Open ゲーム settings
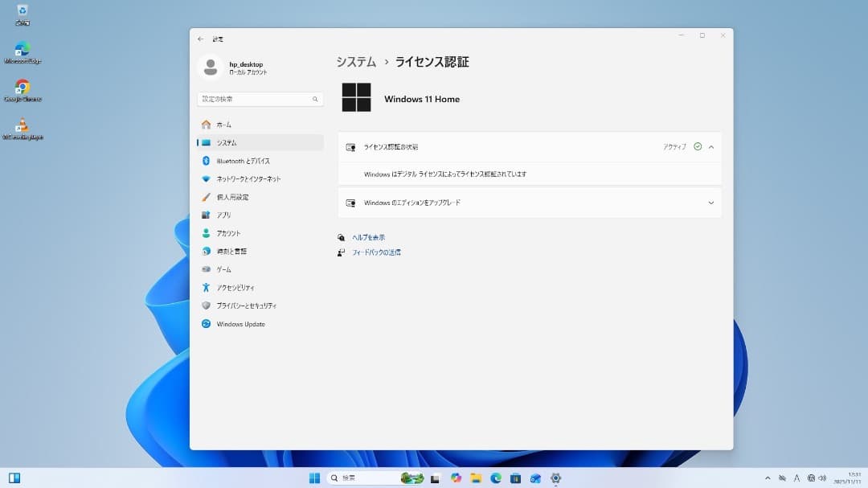The height and width of the screenshot is (488, 868). (260, 269)
